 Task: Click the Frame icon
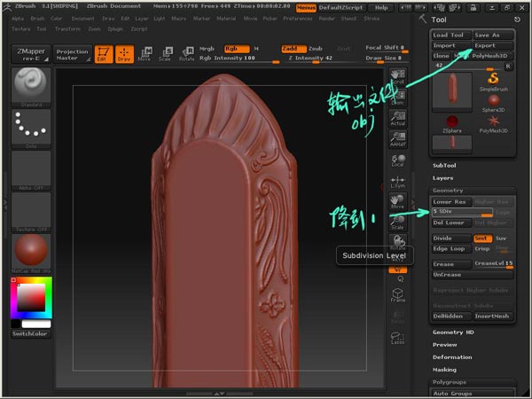(x=397, y=295)
